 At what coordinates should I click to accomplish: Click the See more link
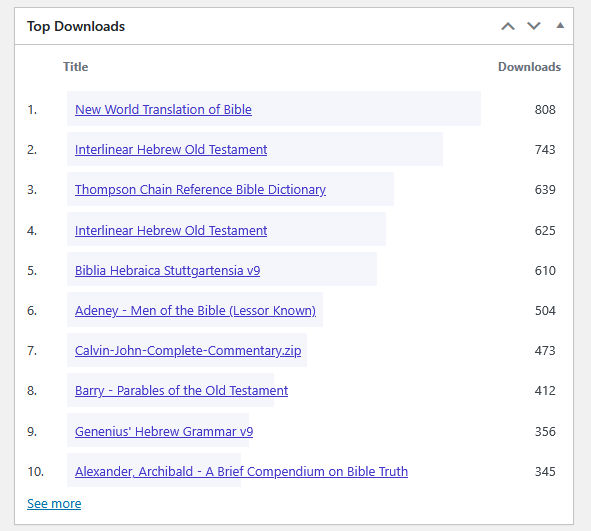[x=54, y=503]
